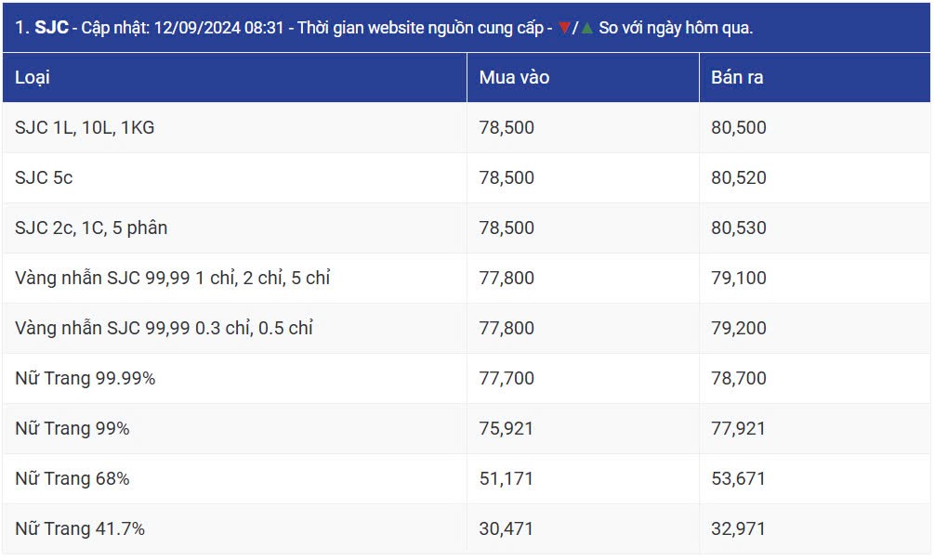934x560 pixels.
Task: Select the "Nữ Trang 41.7%" row label
Action: (80, 529)
